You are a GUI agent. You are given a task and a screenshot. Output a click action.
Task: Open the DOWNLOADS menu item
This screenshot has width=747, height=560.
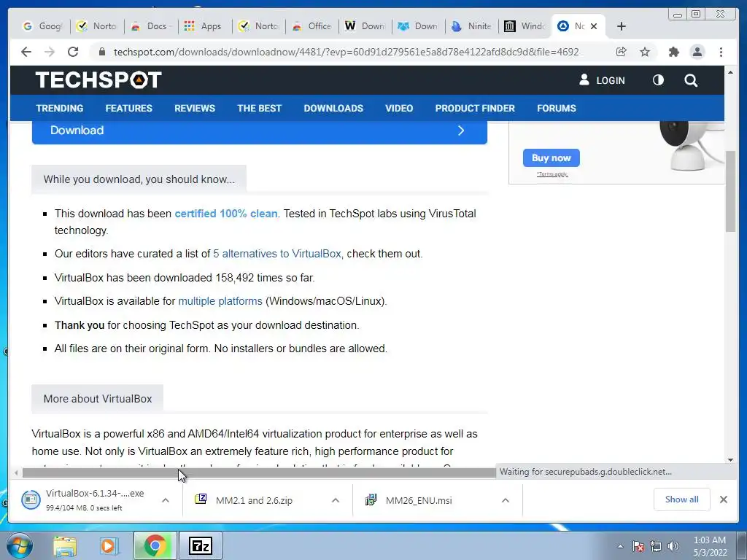click(333, 108)
